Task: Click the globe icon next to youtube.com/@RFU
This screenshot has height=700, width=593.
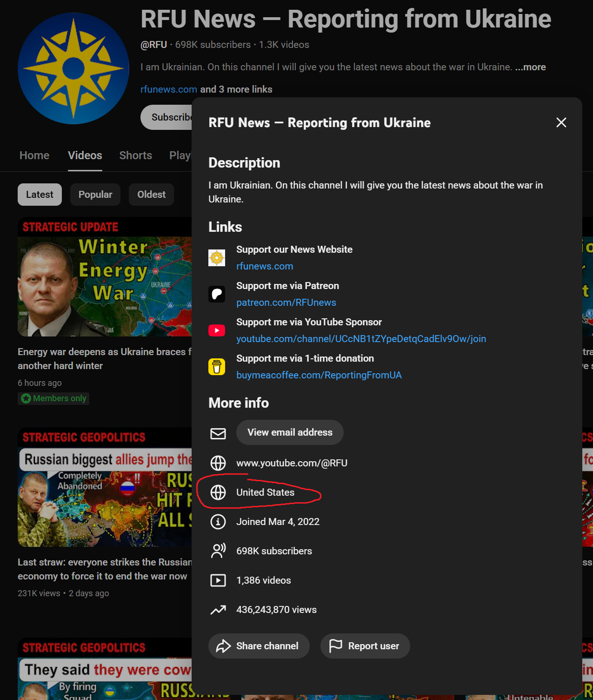Action: click(218, 463)
